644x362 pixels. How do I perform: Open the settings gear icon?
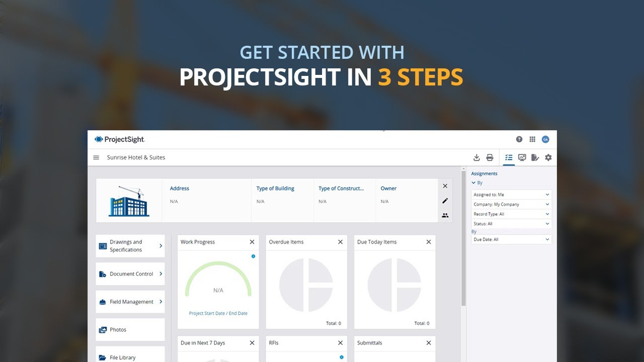548,157
